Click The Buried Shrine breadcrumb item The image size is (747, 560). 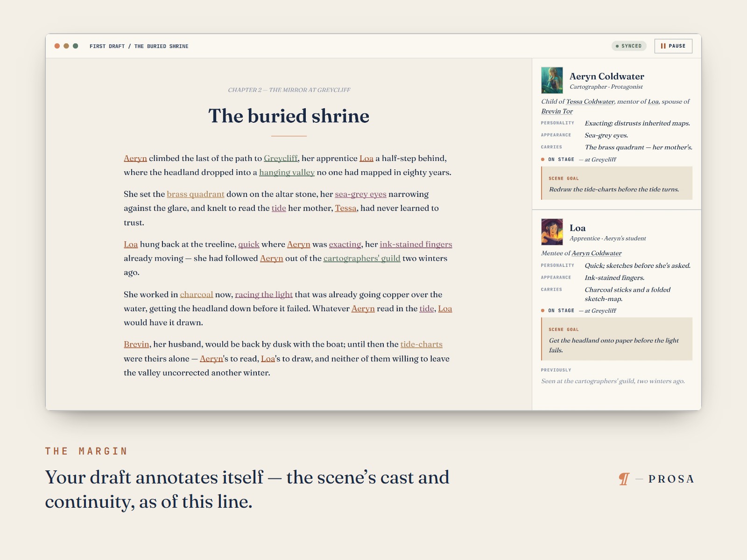pyautogui.click(x=162, y=46)
